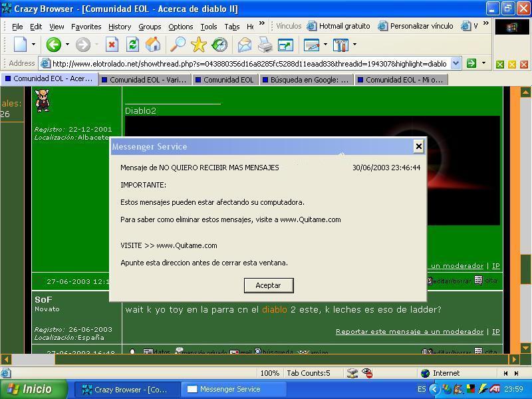Expand hidden menu items chevron

click(x=261, y=25)
